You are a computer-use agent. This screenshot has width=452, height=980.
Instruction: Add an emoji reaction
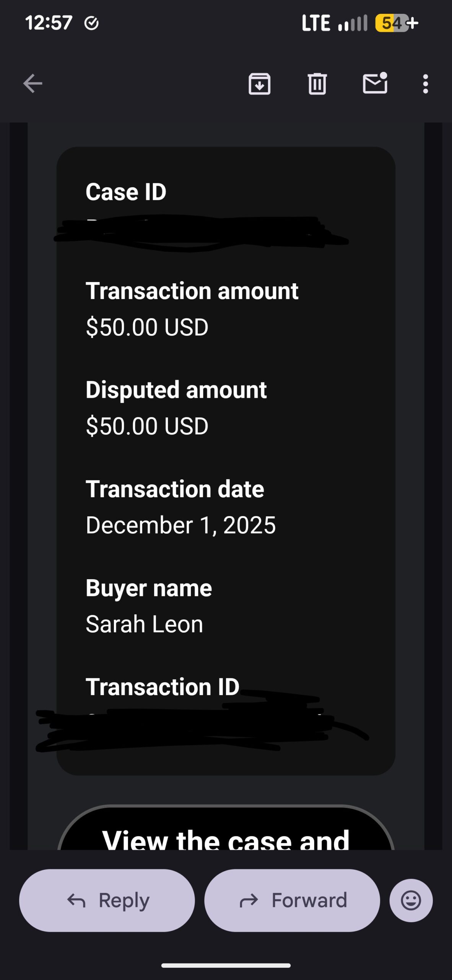411,900
